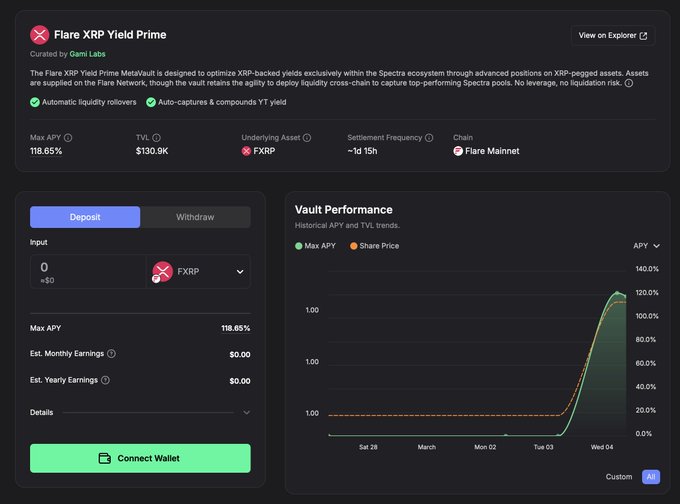Open View on Explorer link

613,36
